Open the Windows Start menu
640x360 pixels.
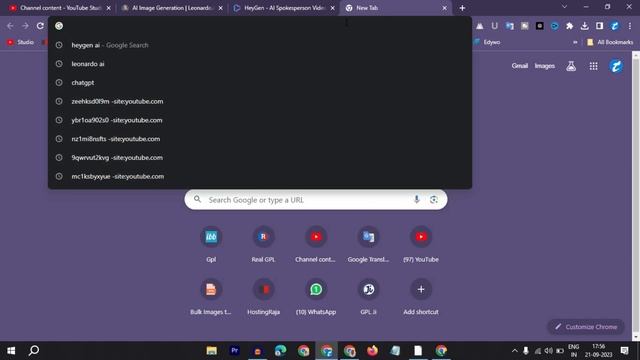coord(11,351)
